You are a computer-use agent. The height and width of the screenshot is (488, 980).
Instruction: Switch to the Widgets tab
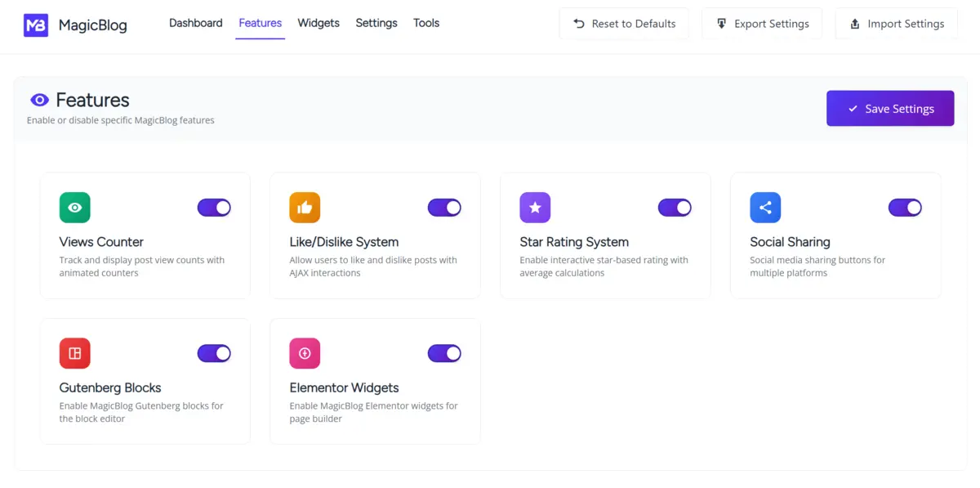[318, 23]
